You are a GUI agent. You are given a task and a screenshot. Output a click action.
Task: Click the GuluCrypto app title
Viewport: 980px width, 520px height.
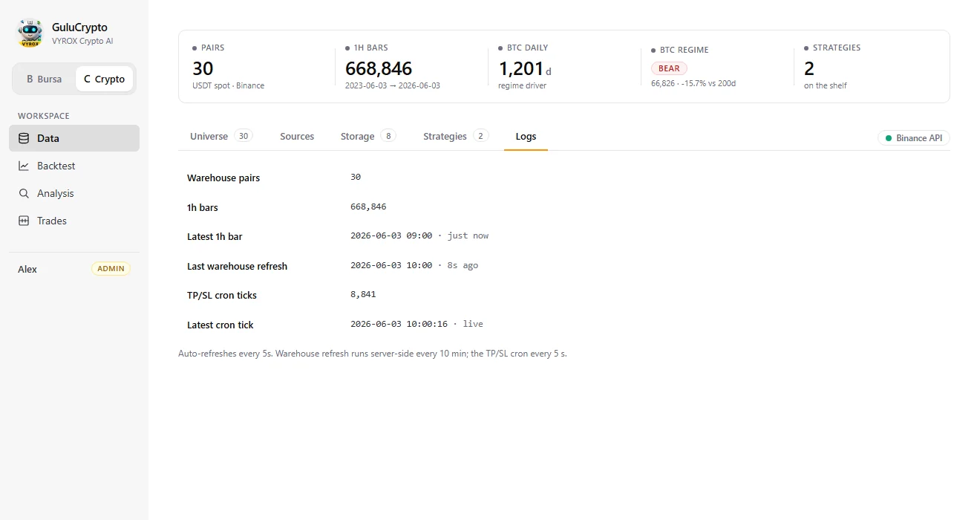click(79, 27)
